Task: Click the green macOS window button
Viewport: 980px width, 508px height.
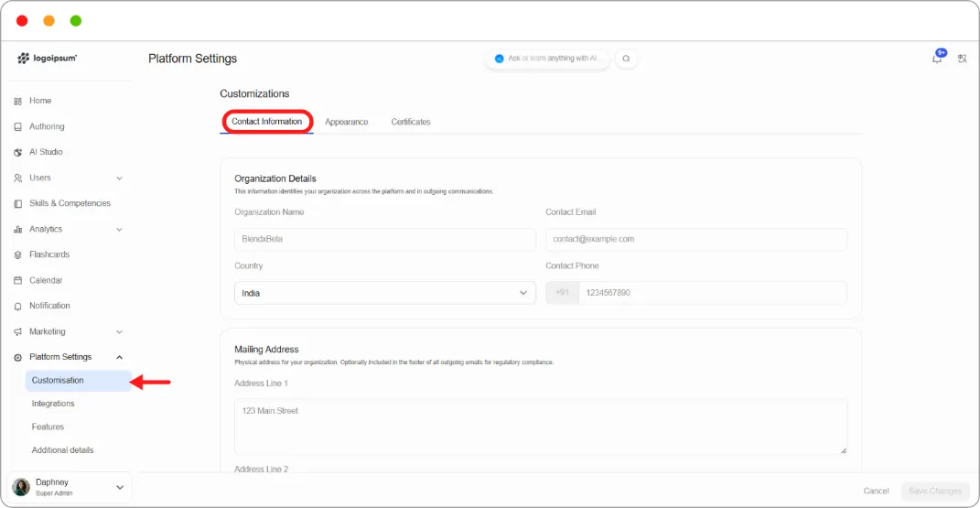Action: pos(76,21)
